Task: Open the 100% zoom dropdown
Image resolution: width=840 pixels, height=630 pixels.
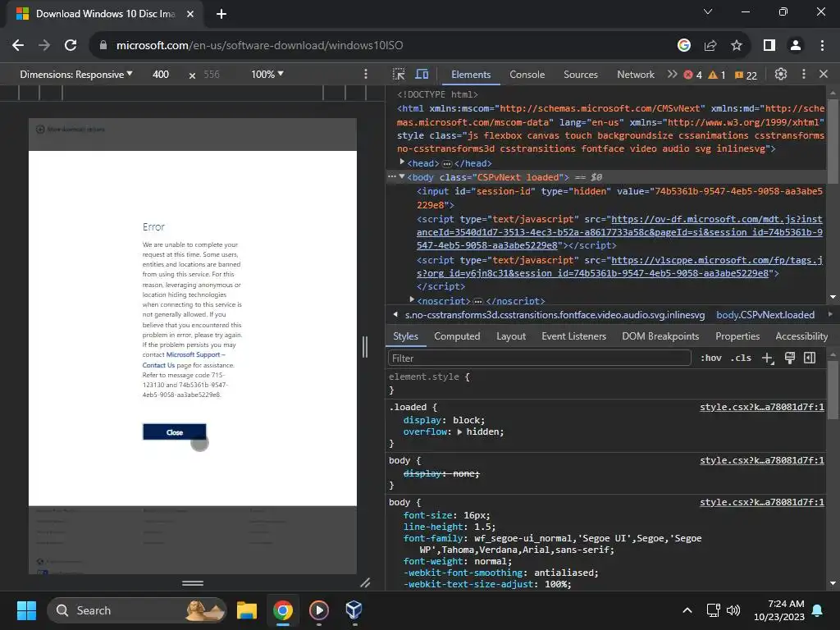Action: point(267,75)
